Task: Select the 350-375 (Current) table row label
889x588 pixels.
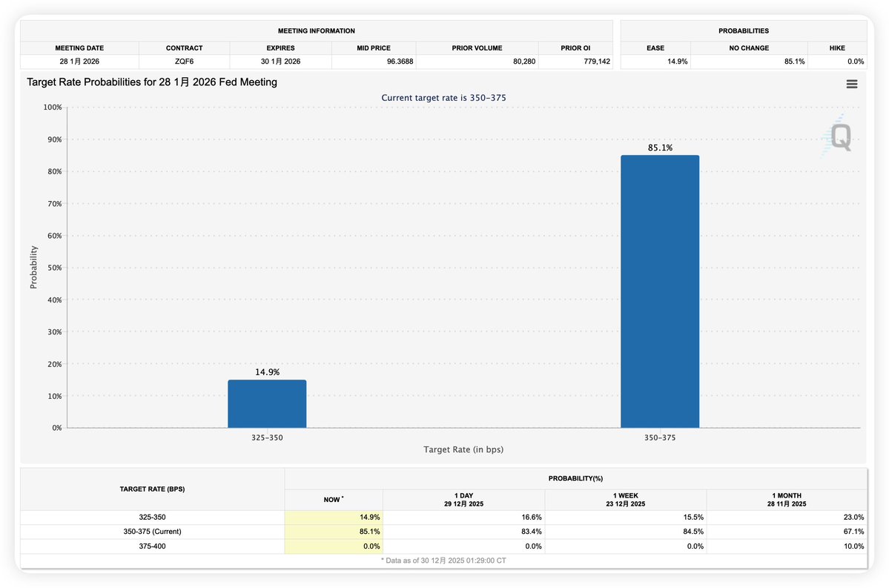Action: click(x=152, y=531)
